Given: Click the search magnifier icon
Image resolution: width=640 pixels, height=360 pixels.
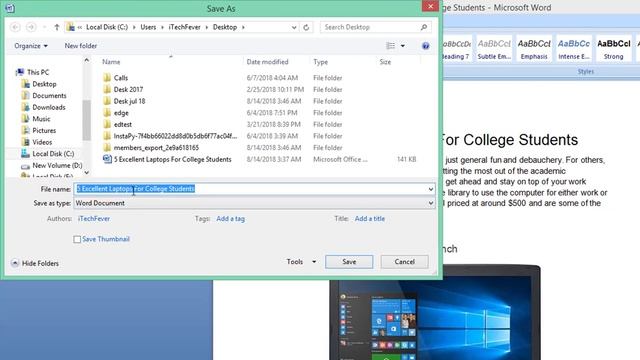Looking at the screenshot, I should click(424, 27).
